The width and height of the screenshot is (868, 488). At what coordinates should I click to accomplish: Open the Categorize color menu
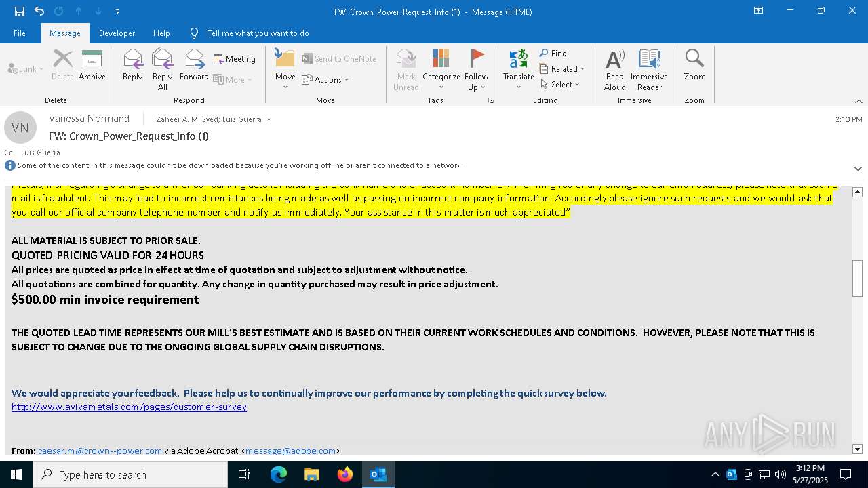[441, 70]
